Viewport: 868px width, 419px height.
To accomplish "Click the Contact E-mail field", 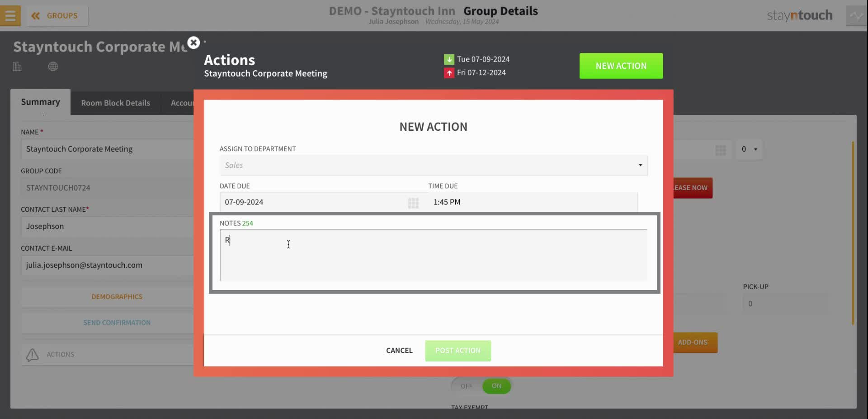I will tap(107, 265).
